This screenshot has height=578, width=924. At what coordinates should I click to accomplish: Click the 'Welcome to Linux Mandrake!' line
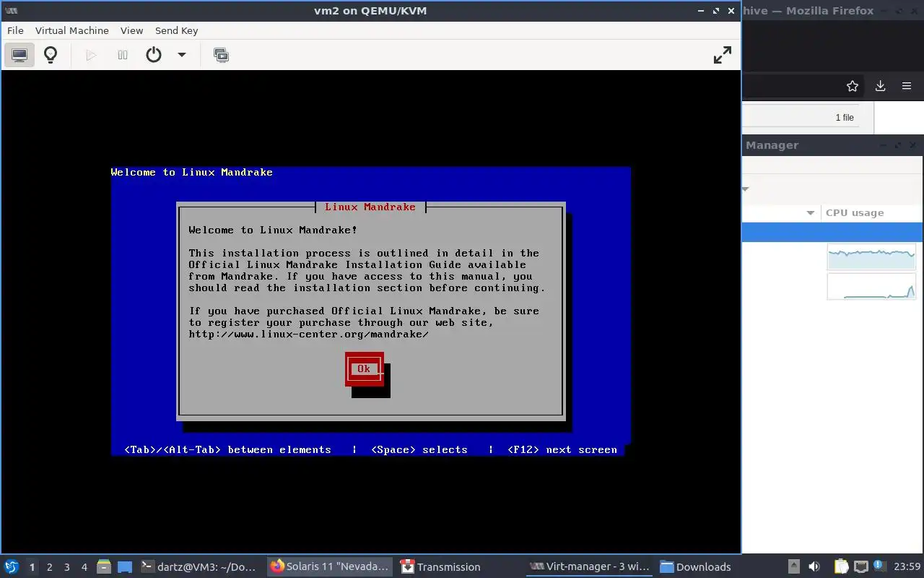(x=273, y=230)
